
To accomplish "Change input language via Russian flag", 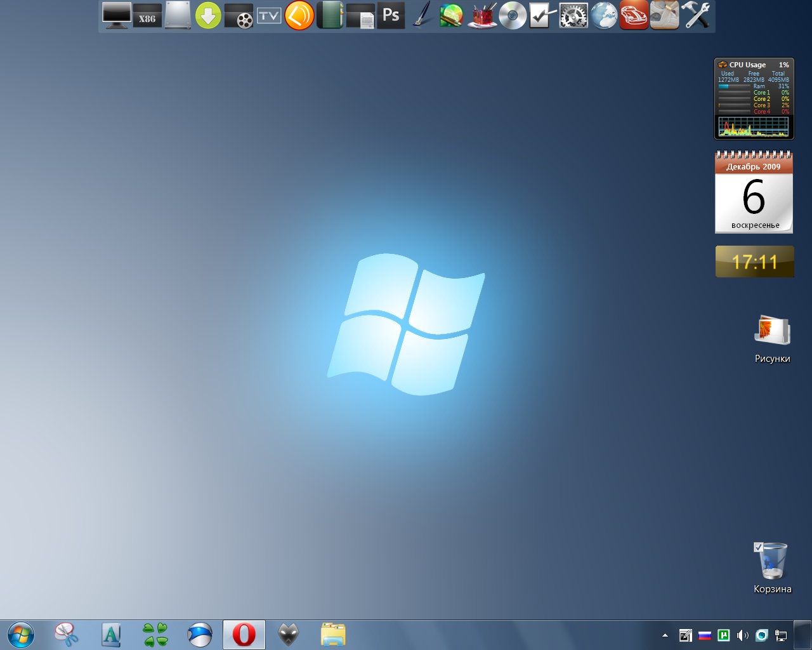I will click(x=705, y=635).
